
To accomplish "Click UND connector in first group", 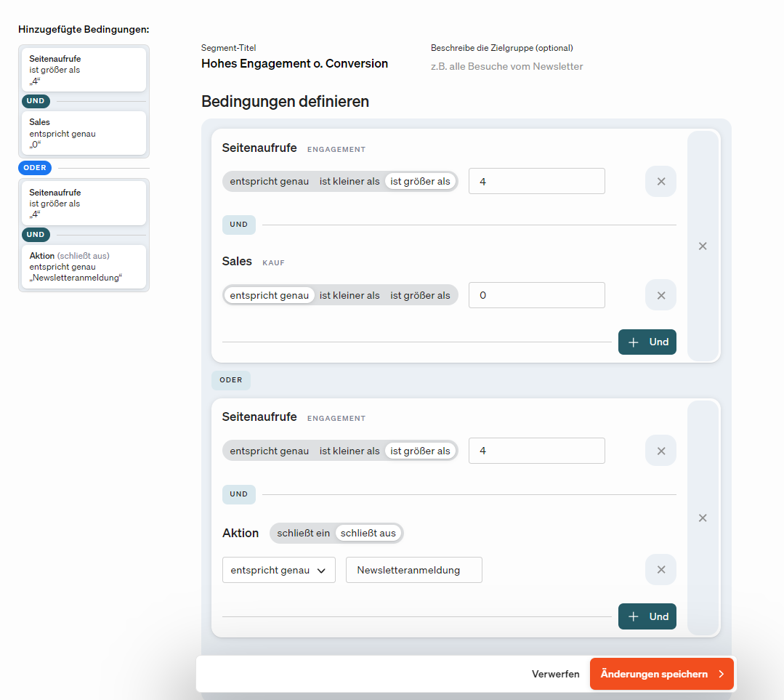I will pyautogui.click(x=238, y=225).
